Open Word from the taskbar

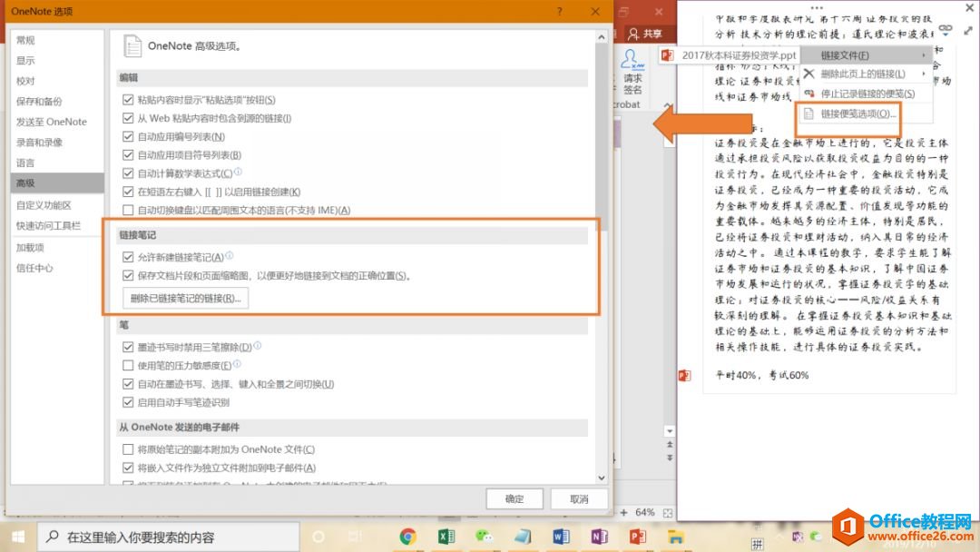(560, 537)
